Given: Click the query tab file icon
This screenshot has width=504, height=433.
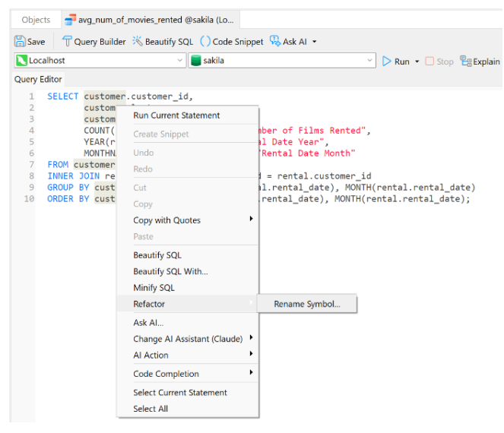Looking at the screenshot, I should click(x=71, y=20).
